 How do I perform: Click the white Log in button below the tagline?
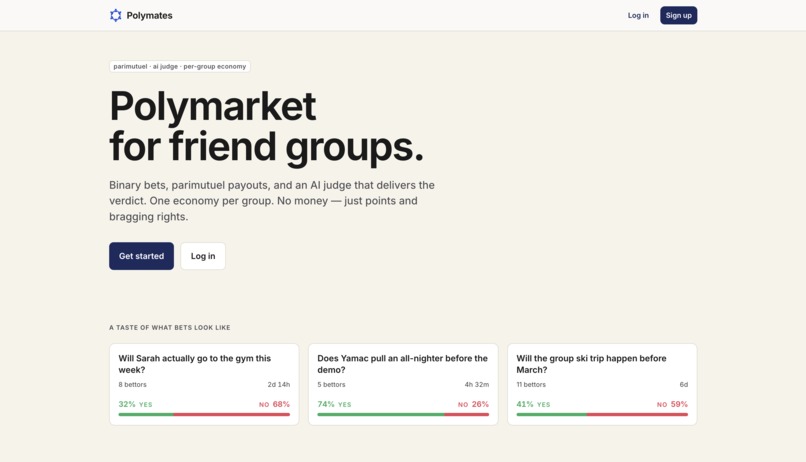(x=203, y=256)
